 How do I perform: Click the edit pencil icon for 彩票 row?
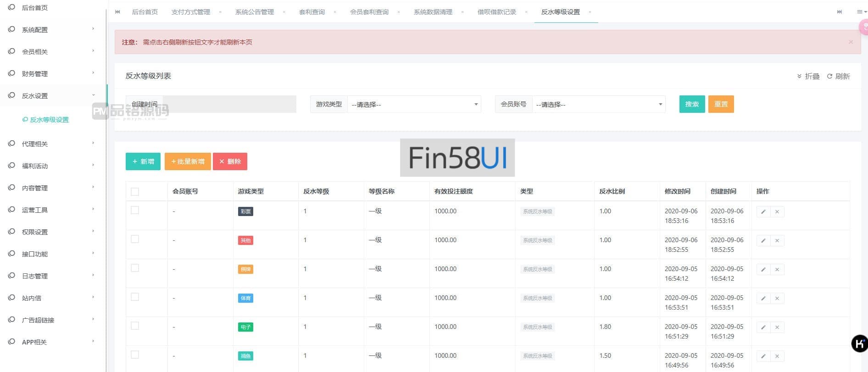pos(763,212)
